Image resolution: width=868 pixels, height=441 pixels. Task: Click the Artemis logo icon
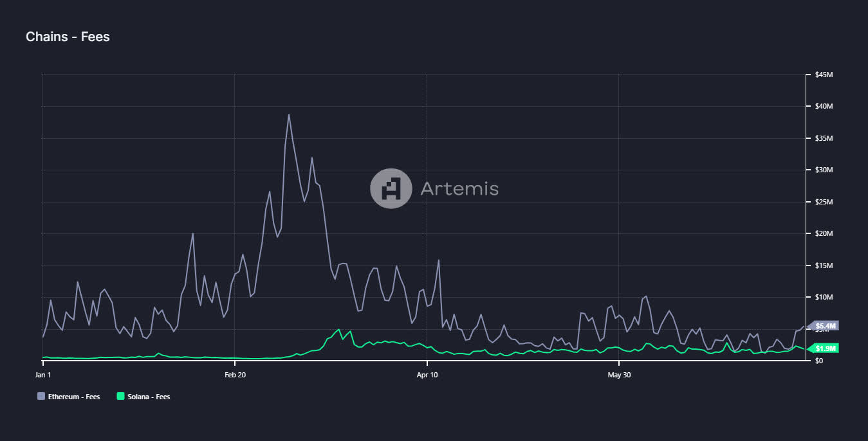tap(390, 188)
